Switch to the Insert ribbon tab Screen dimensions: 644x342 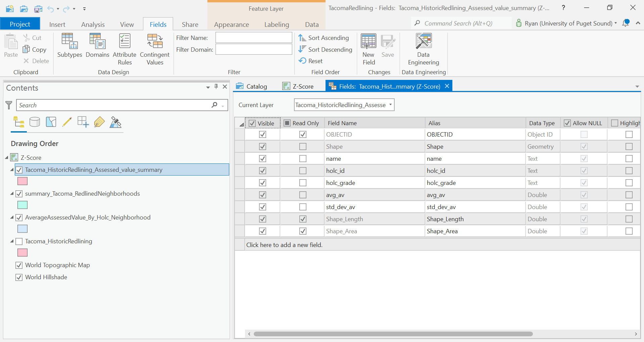pos(57,25)
